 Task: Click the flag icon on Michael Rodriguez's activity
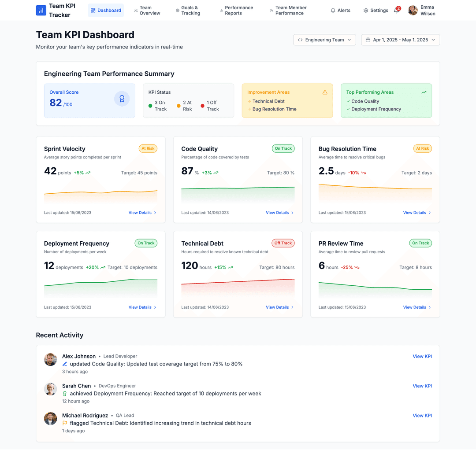[x=65, y=423]
